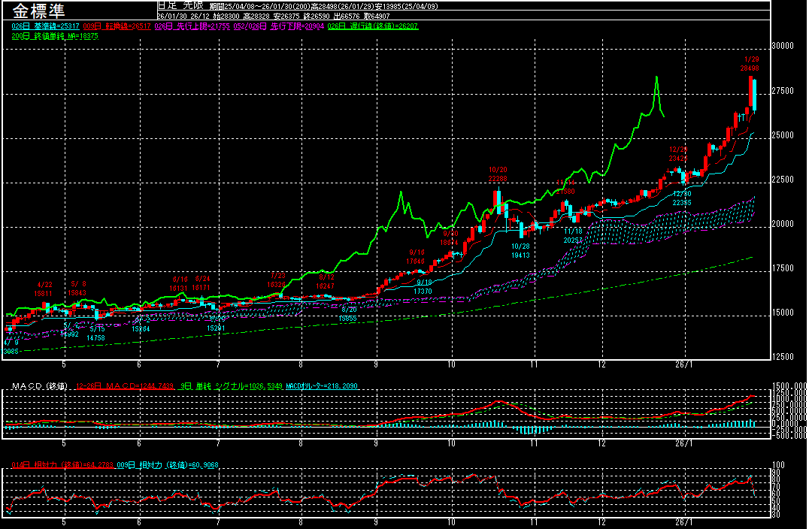This screenshot has height=529, width=812.
Task: Select the 11/18 low label 20237
Action: [x=573, y=240]
